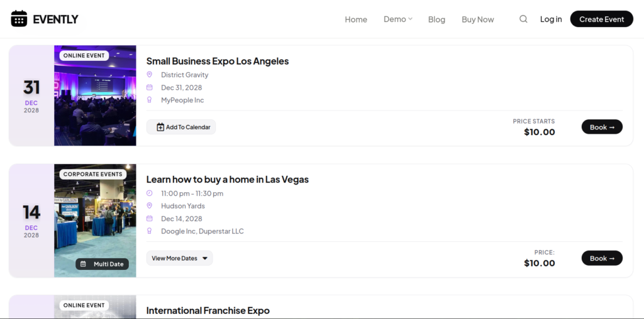Click the CORPORATE EVENTS category tag

[x=93, y=174]
